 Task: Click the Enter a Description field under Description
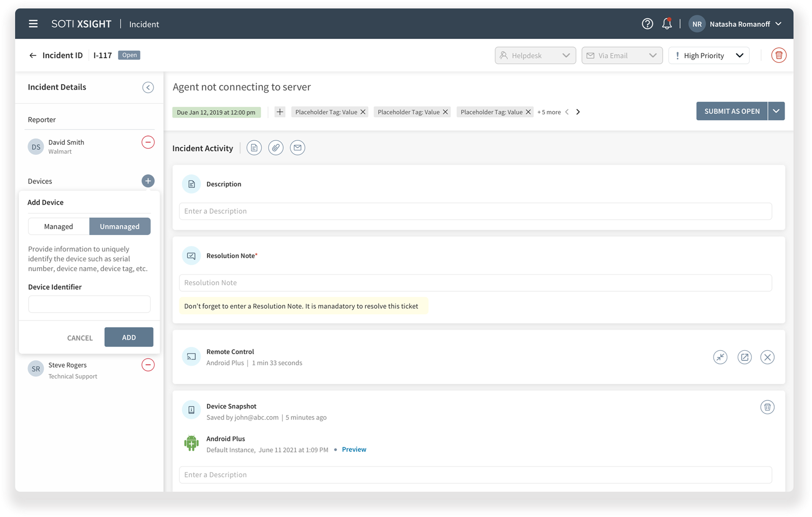(475, 211)
